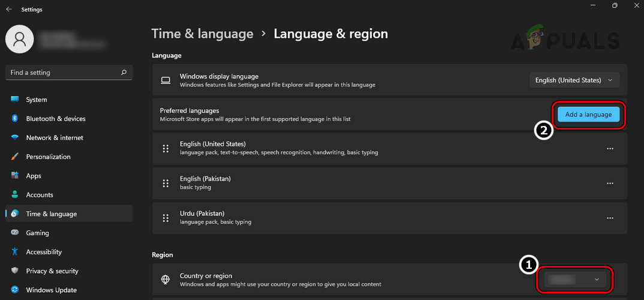644x300 pixels.
Task: Expand the Windows display language dropdown
Action: (574, 80)
